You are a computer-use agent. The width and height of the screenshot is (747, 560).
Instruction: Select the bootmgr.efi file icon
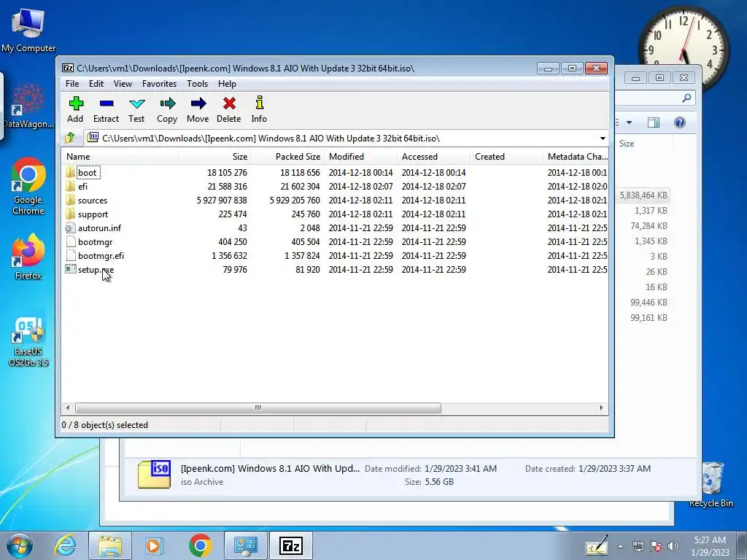coord(71,255)
